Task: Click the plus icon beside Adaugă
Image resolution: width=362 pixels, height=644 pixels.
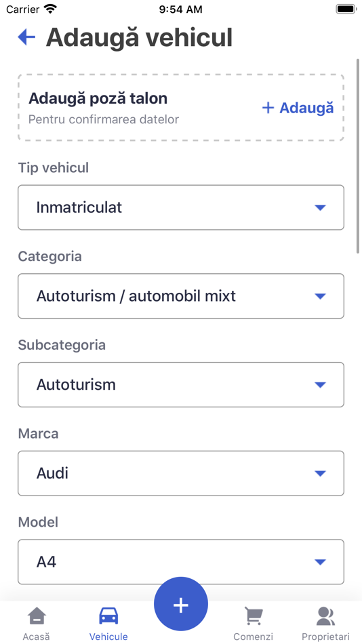Action: click(x=268, y=108)
